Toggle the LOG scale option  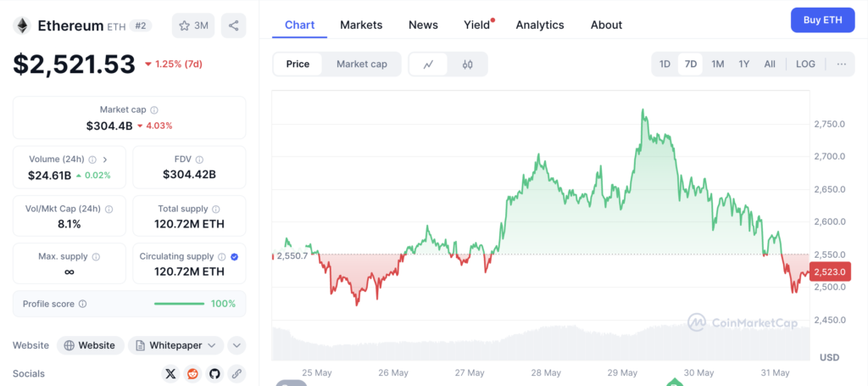(x=805, y=64)
